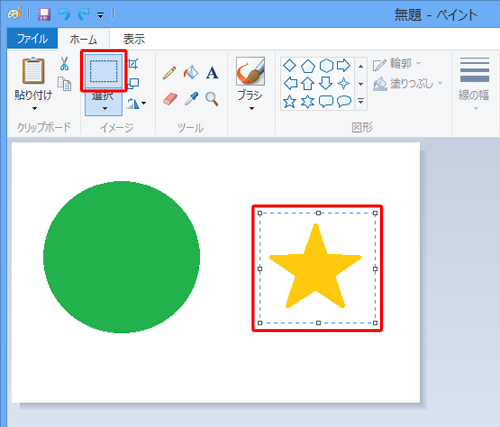Image resolution: width=500 pixels, height=427 pixels.
Task: Cut the selection with scissors icon
Action: tap(64, 63)
